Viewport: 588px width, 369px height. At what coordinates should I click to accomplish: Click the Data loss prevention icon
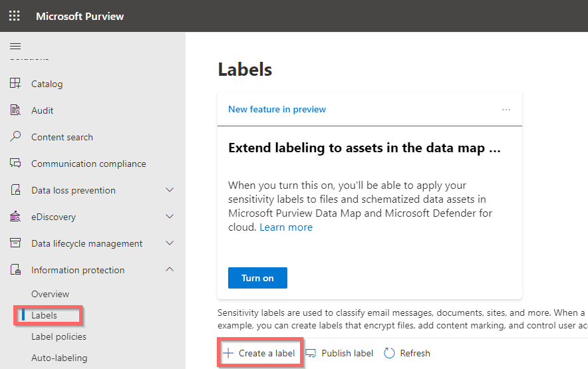[x=15, y=189]
